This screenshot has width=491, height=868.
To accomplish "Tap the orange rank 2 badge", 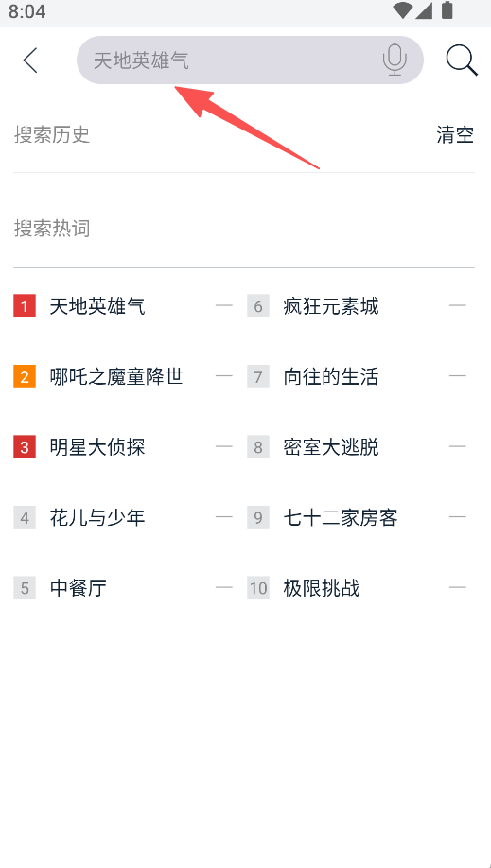I will point(25,376).
